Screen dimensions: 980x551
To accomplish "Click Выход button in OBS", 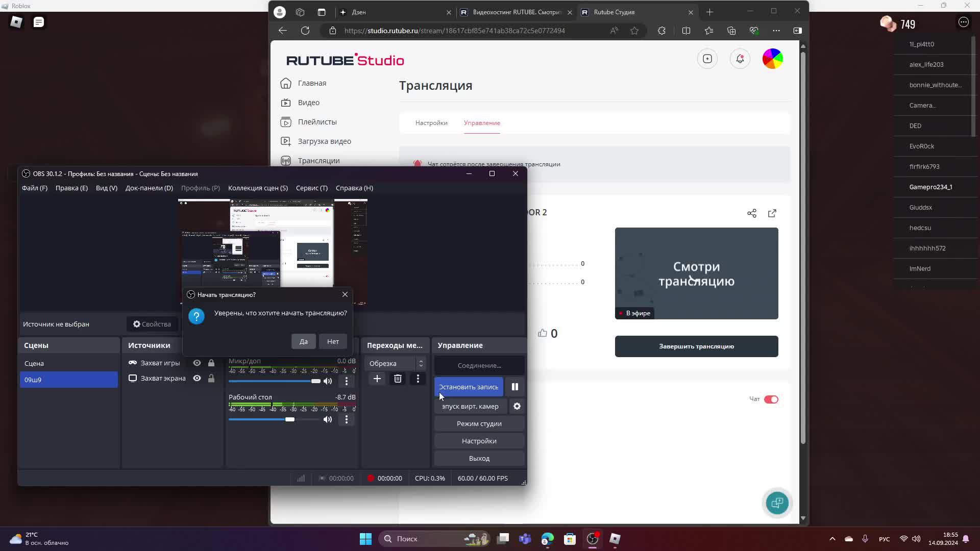I will click(x=479, y=458).
